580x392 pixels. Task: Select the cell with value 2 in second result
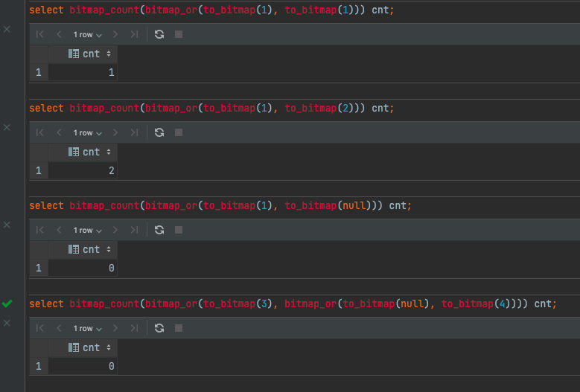(x=83, y=170)
